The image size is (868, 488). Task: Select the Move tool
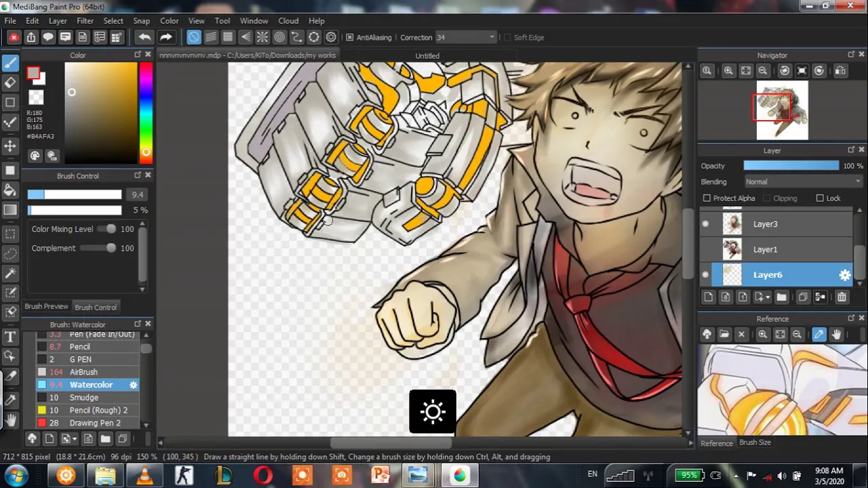[10, 146]
